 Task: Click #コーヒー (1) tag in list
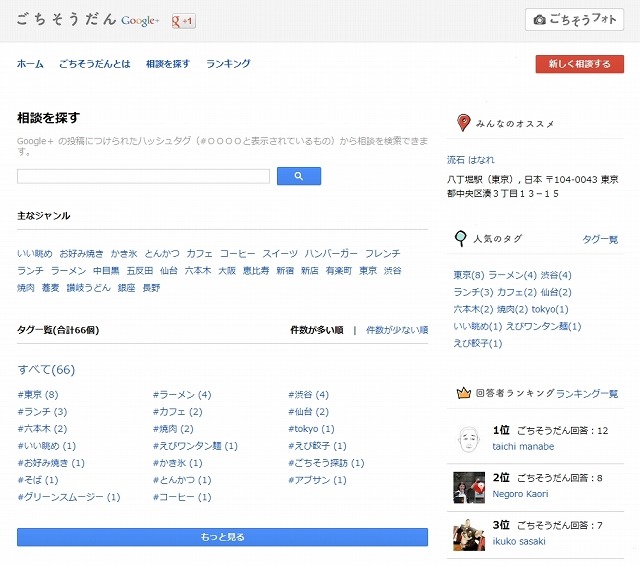pos(182,497)
